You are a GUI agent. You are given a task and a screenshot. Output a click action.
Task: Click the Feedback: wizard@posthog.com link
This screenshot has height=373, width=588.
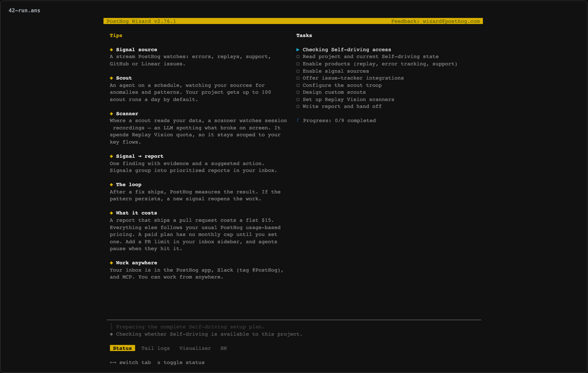click(x=436, y=21)
